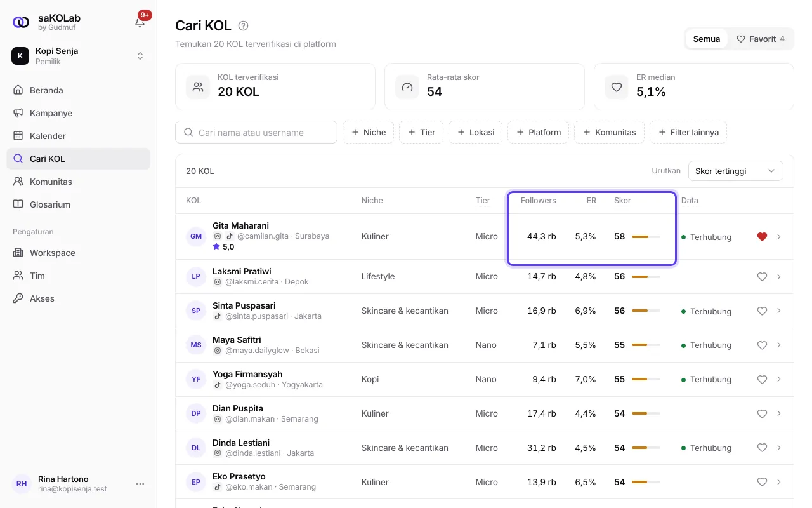Open Workspace settings in sidebar
This screenshot has width=812, height=508.
[78, 253]
